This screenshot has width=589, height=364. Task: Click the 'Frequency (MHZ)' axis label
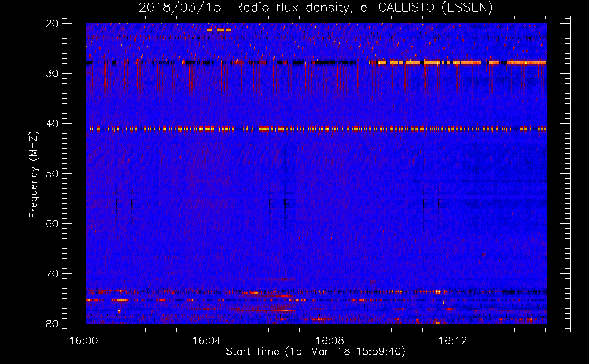click(33, 174)
